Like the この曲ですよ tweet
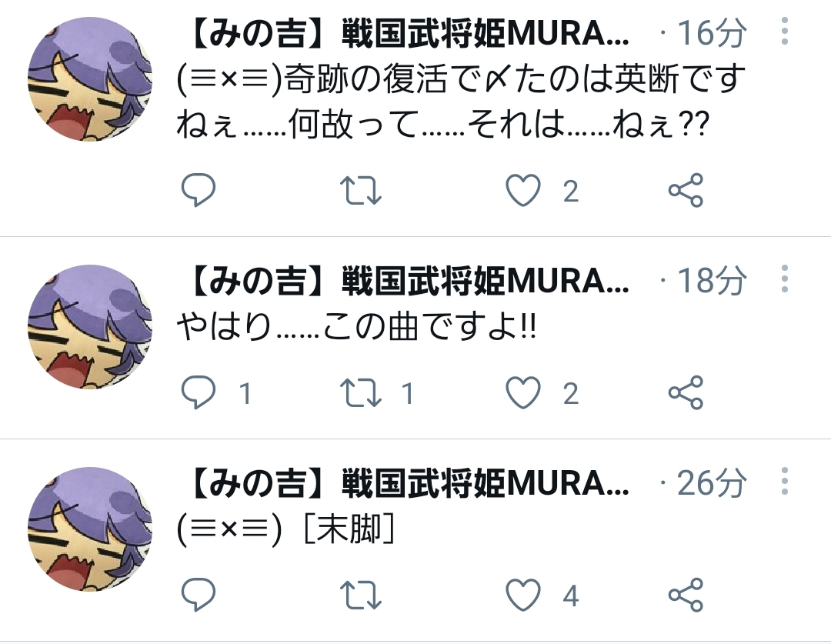Screen dimensions: 831x644 (x=523, y=392)
